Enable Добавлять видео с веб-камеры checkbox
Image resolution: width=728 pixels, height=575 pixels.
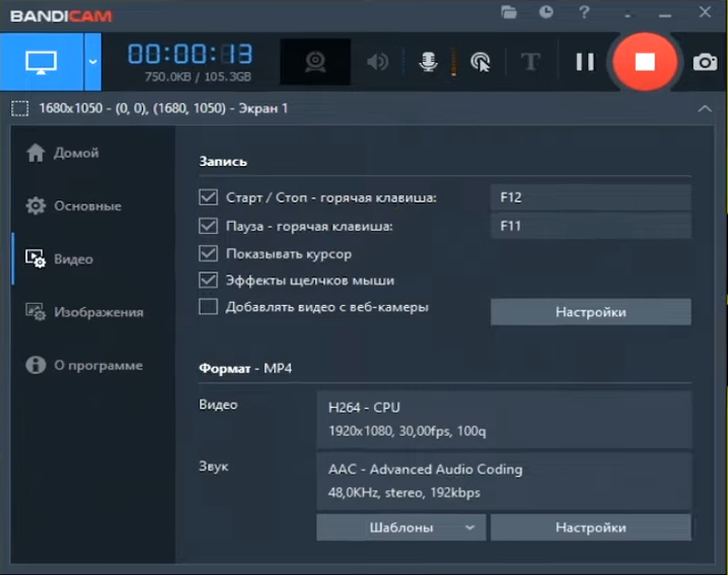pos(208,306)
